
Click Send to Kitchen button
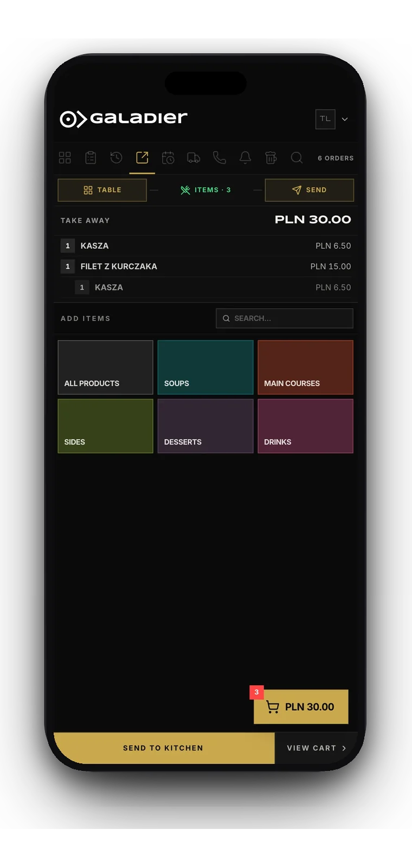coord(164,748)
